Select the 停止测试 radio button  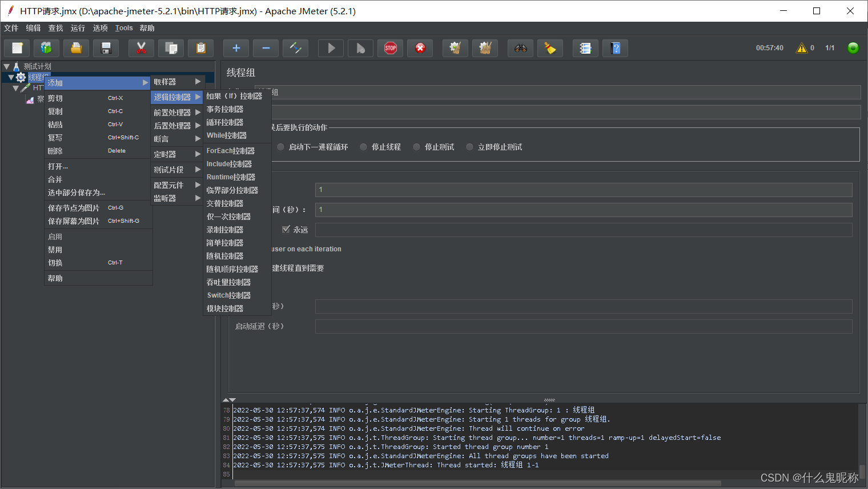416,147
